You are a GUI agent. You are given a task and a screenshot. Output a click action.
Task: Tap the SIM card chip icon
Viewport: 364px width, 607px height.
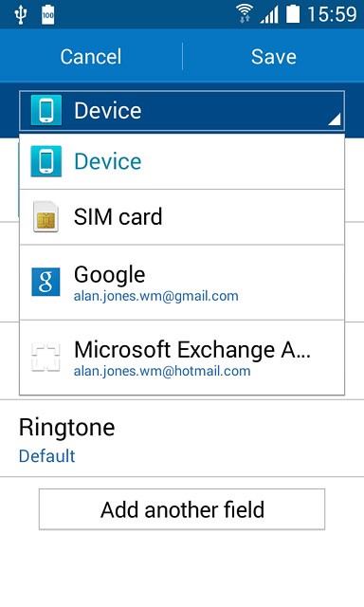coord(46,216)
